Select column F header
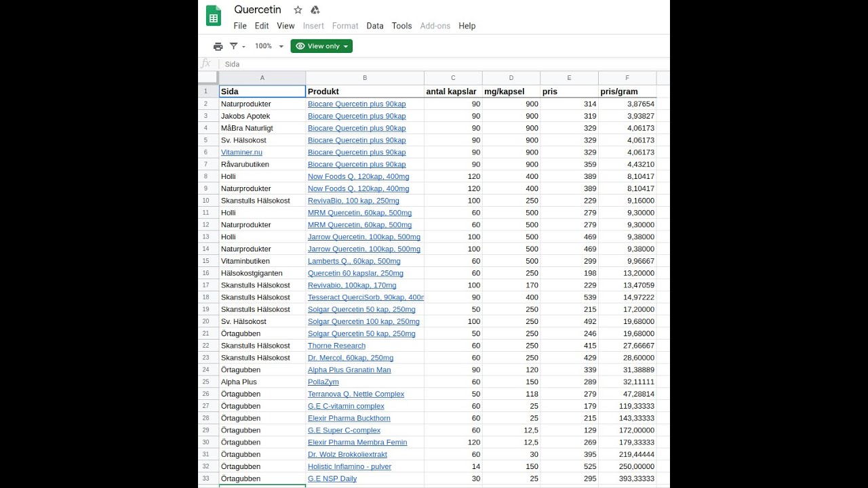Screen dimensions: 868x488 tap(627, 78)
